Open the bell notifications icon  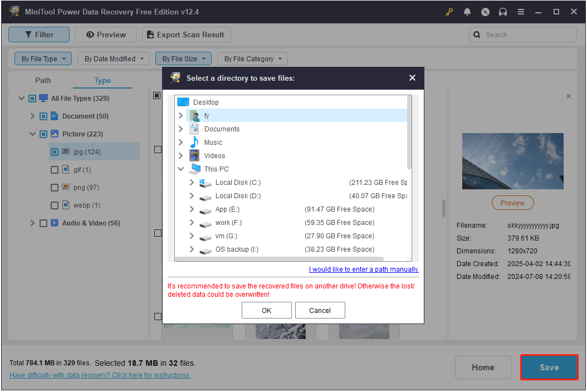coord(467,12)
